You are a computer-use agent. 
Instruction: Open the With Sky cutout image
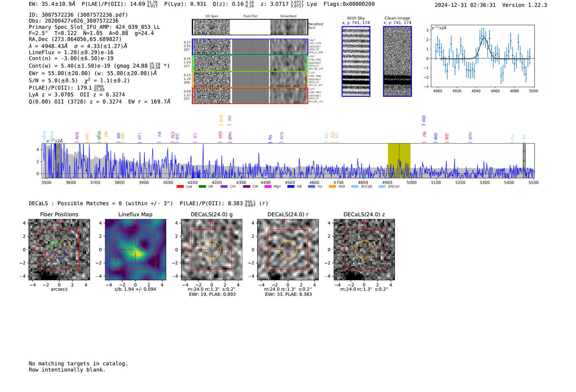click(x=356, y=61)
